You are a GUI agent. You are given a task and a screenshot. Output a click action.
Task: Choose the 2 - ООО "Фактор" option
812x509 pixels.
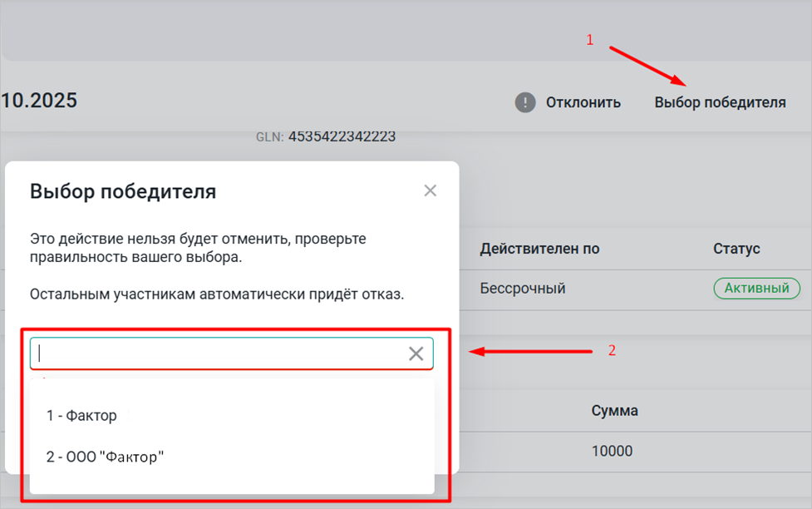[105, 456]
